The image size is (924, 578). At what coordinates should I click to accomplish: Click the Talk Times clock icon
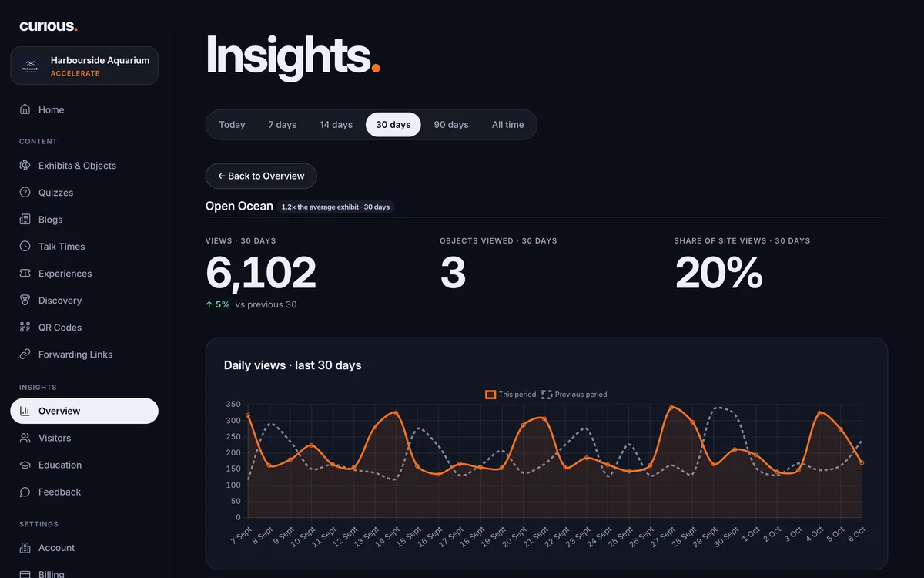(x=25, y=247)
